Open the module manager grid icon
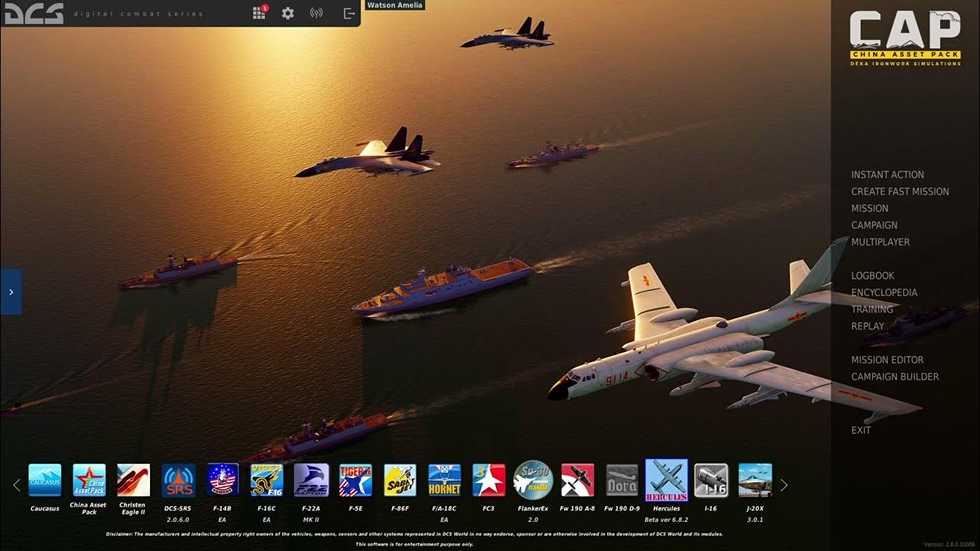Image resolution: width=980 pixels, height=551 pixels. [259, 13]
